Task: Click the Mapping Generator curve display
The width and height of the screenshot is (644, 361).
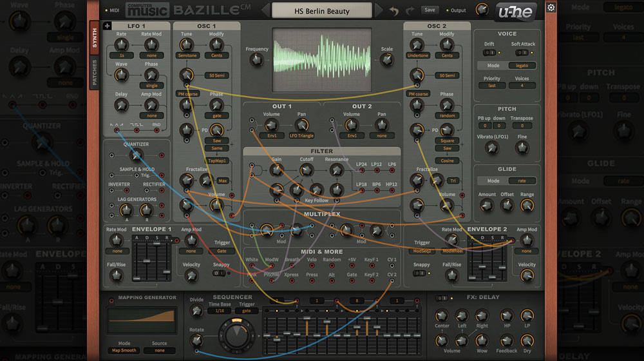Action: tap(142, 320)
